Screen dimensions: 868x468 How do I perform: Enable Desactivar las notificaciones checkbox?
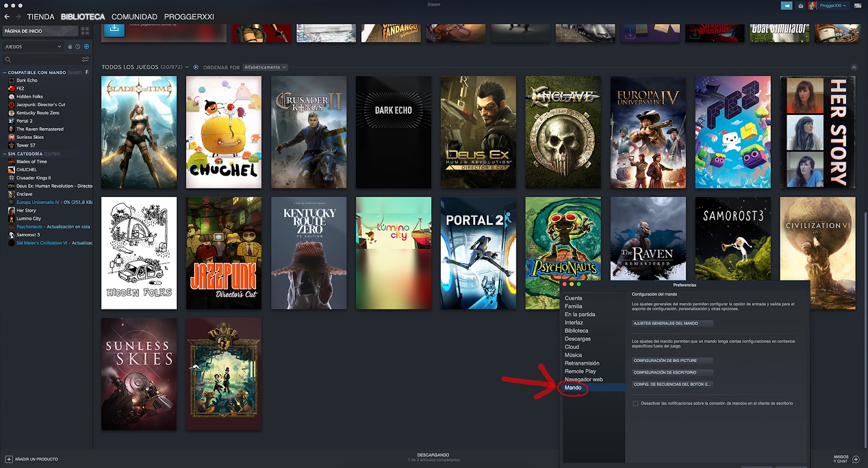click(x=635, y=403)
